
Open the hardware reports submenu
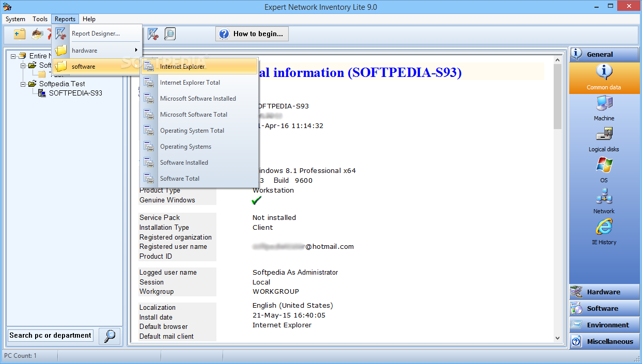(97, 50)
